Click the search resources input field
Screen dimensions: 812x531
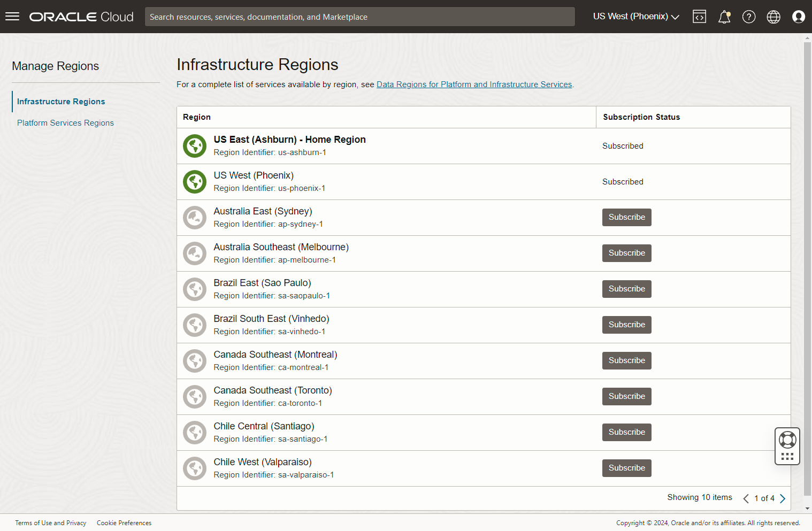[359, 17]
